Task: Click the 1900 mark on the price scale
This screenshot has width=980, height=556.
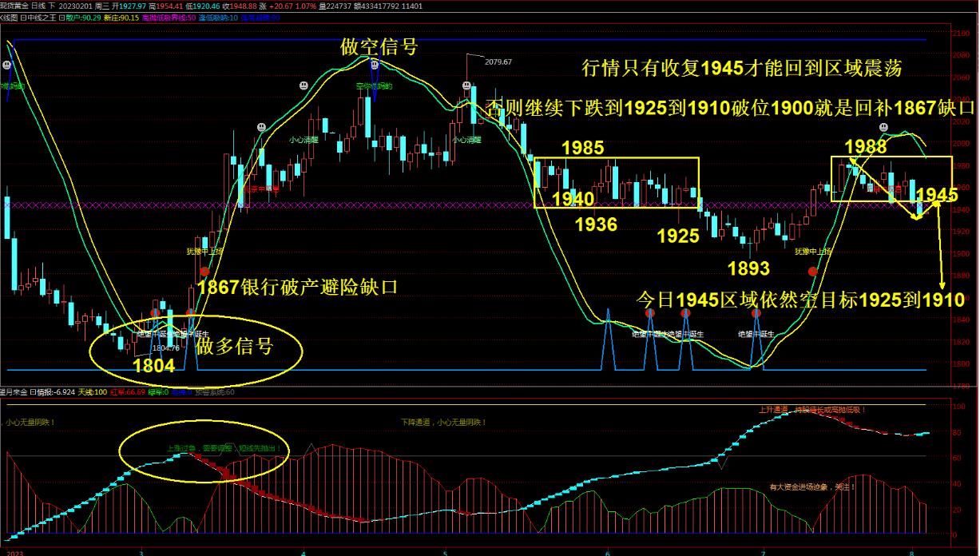Action: 961,254
